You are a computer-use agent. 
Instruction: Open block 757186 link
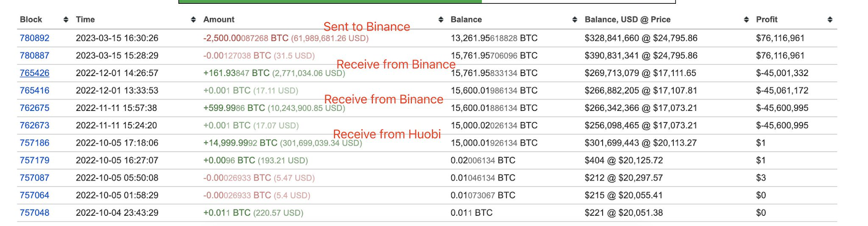[x=34, y=143]
